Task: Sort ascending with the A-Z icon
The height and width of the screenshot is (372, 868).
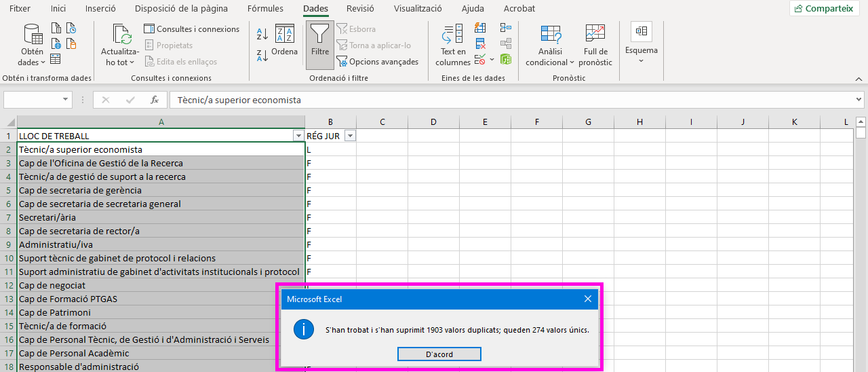Action: click(x=262, y=33)
